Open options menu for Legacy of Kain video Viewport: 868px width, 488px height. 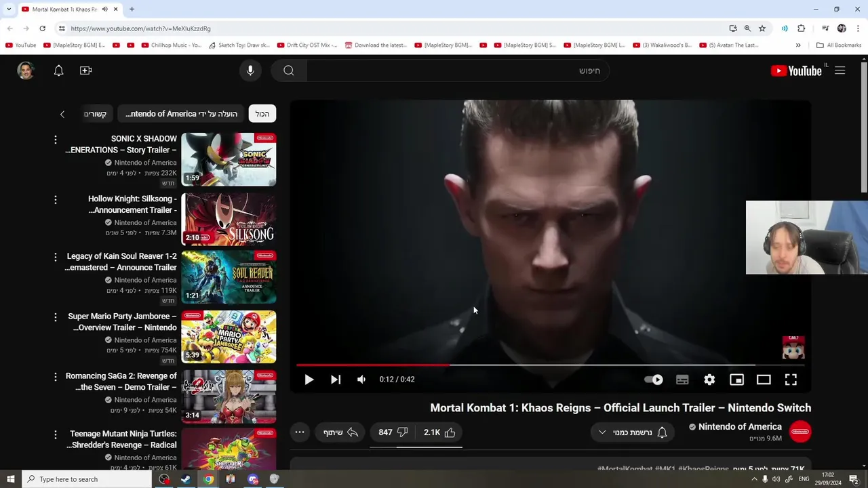coord(56,257)
